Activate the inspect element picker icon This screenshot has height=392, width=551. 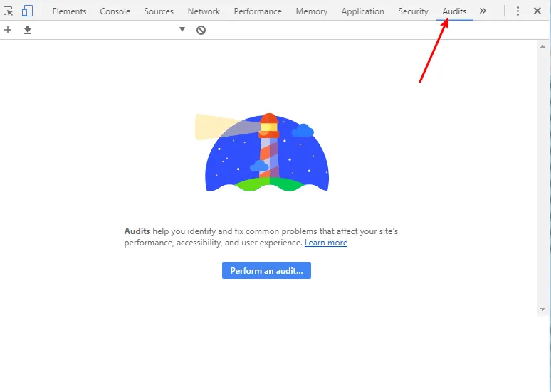pyautogui.click(x=9, y=11)
